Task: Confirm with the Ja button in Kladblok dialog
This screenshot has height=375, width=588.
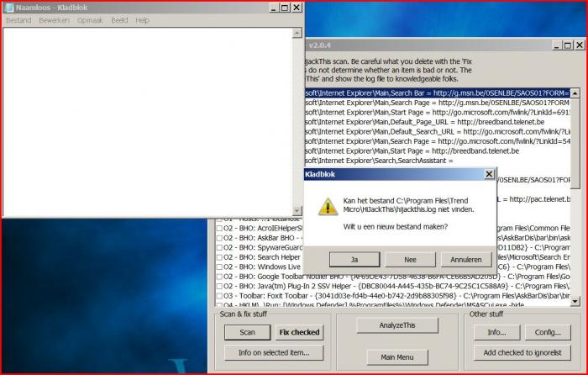Action: (354, 259)
